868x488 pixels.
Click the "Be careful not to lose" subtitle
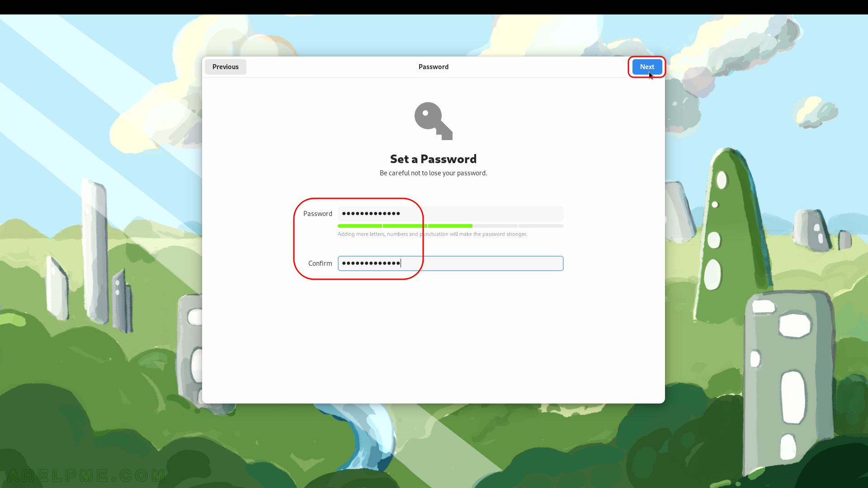(x=433, y=173)
